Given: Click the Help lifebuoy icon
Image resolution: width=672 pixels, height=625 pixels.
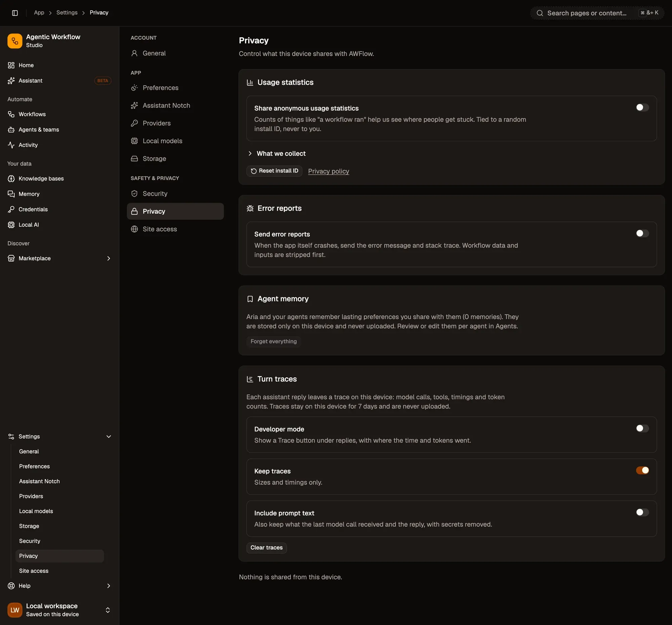Looking at the screenshot, I should 11,585.
